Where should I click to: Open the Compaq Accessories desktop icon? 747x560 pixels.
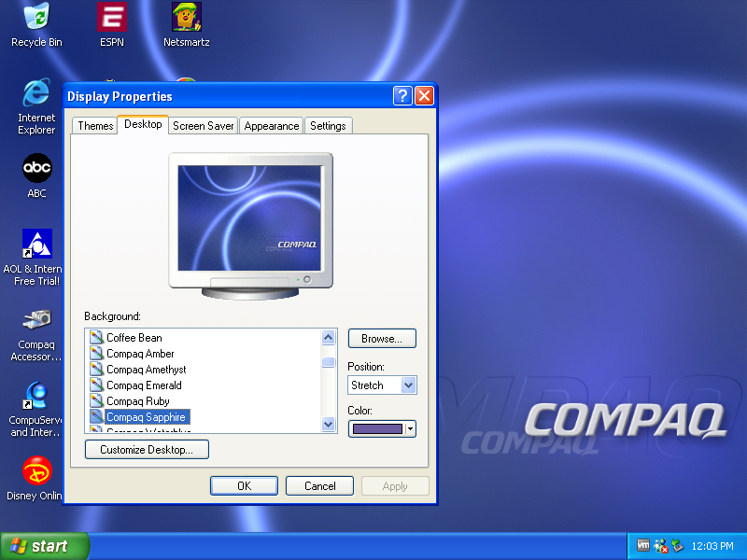click(36, 335)
